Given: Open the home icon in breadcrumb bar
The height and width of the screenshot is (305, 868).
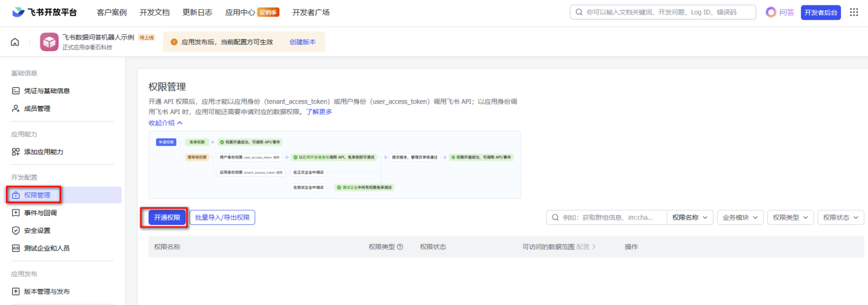Looking at the screenshot, I should pos(15,42).
